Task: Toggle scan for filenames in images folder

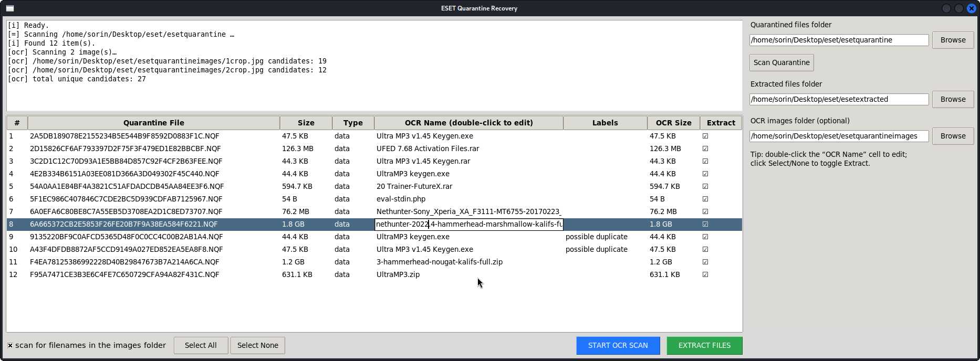Action: click(10, 345)
